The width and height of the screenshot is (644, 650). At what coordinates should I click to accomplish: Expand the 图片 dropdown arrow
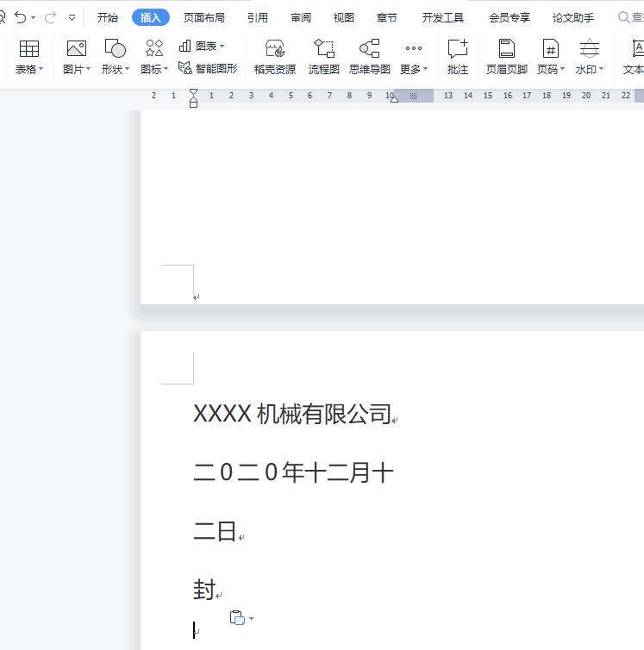88,69
